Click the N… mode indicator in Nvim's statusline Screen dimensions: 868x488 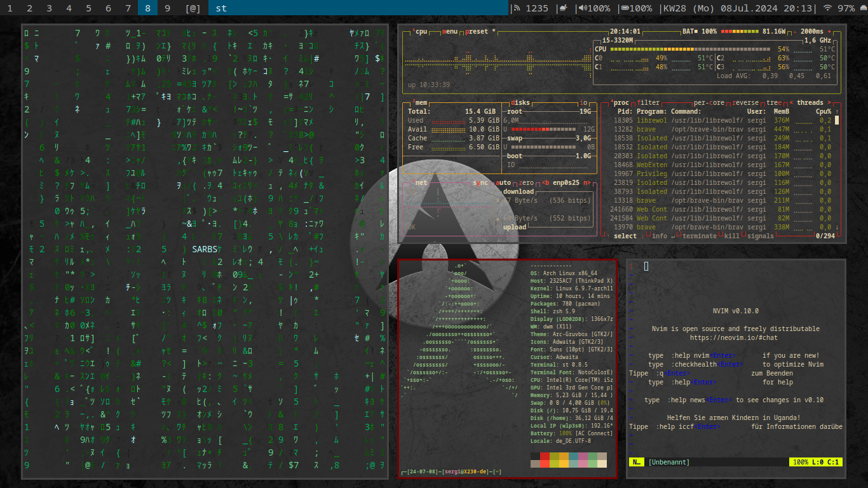636,462
